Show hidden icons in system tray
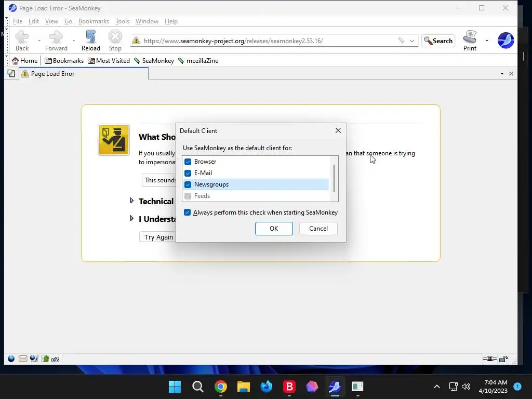The image size is (532, 399). pos(437,387)
